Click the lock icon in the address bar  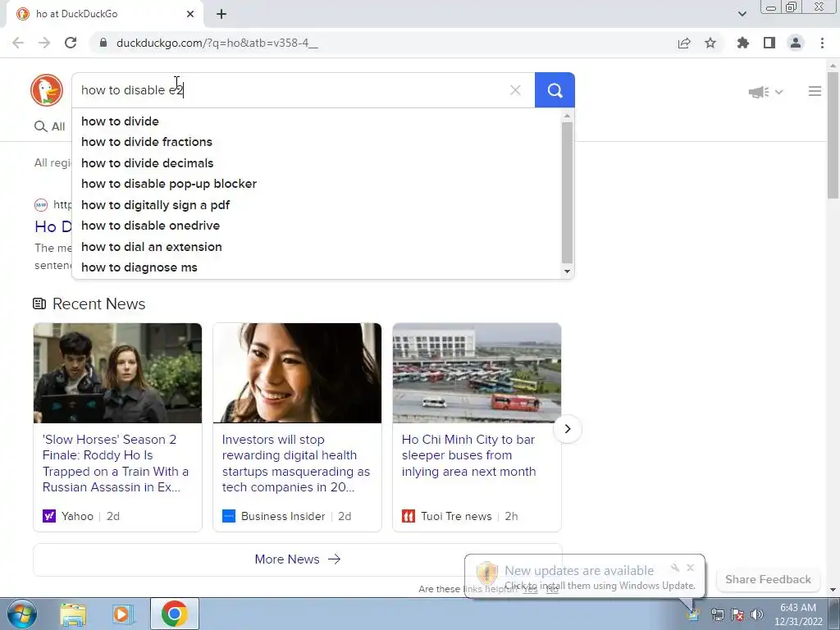[104, 43]
